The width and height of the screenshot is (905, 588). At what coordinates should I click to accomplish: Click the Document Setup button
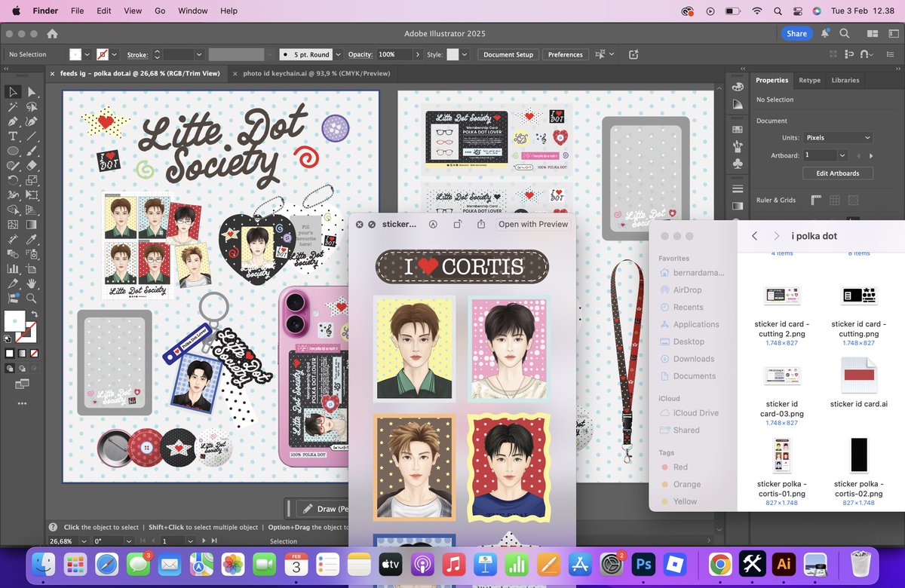508,54
